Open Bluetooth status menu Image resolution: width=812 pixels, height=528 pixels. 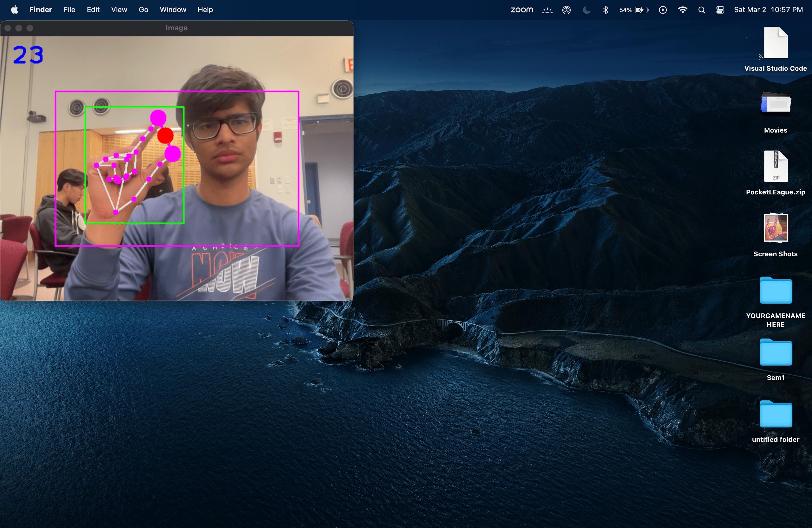[606, 10]
